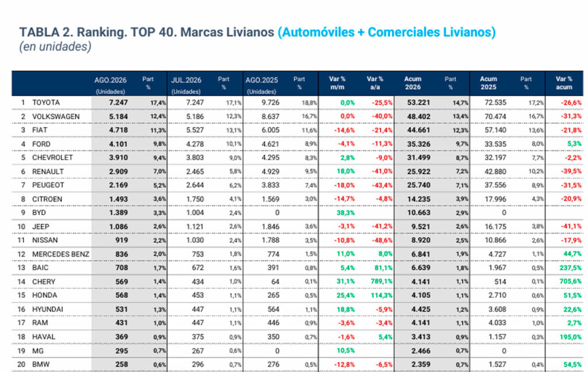Click Hyundai's monthly variation 18,8%
Viewport: 588px width, 372px height.
tap(345, 309)
